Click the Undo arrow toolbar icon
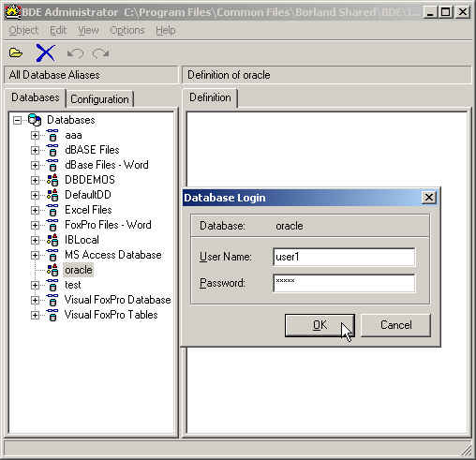The image size is (476, 460). (76, 53)
